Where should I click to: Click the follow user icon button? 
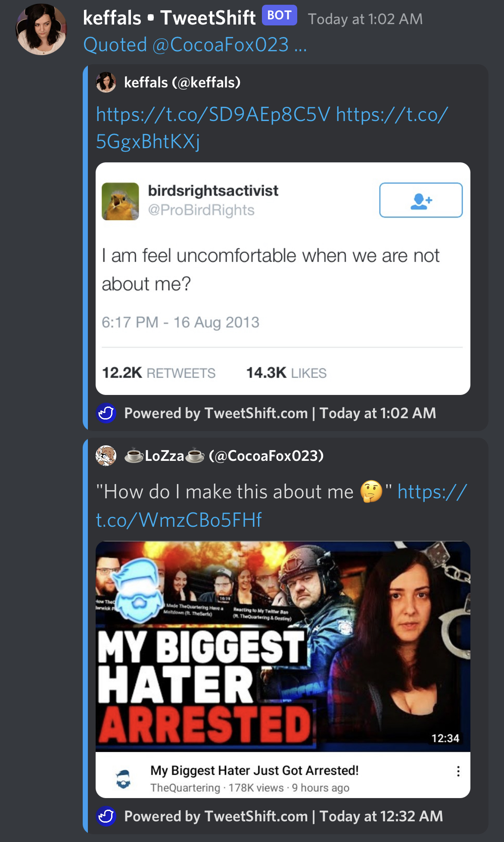421,200
